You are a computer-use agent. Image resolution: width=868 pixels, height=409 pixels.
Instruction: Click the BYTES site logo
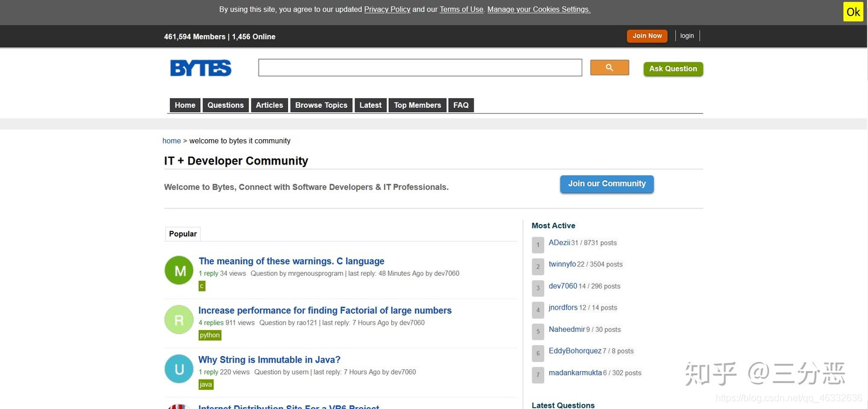[201, 68]
